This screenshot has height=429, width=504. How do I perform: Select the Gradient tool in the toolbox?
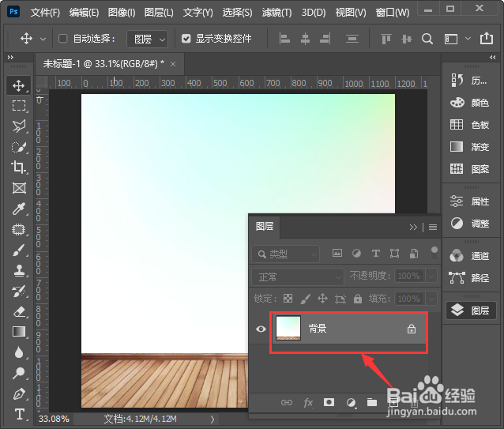(x=19, y=332)
